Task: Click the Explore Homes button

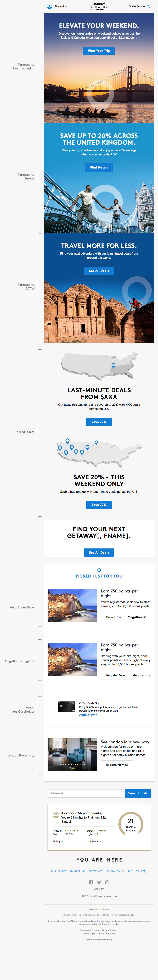Action: (x=117, y=764)
